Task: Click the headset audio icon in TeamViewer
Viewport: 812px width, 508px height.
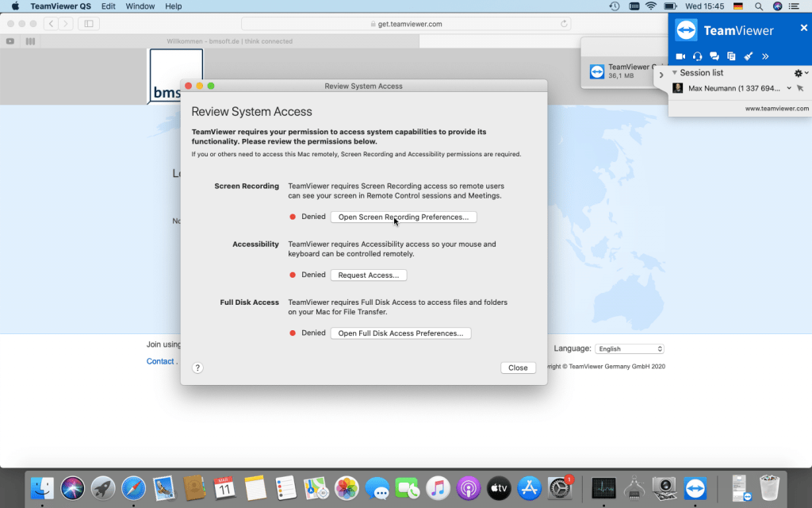Action: (x=697, y=56)
